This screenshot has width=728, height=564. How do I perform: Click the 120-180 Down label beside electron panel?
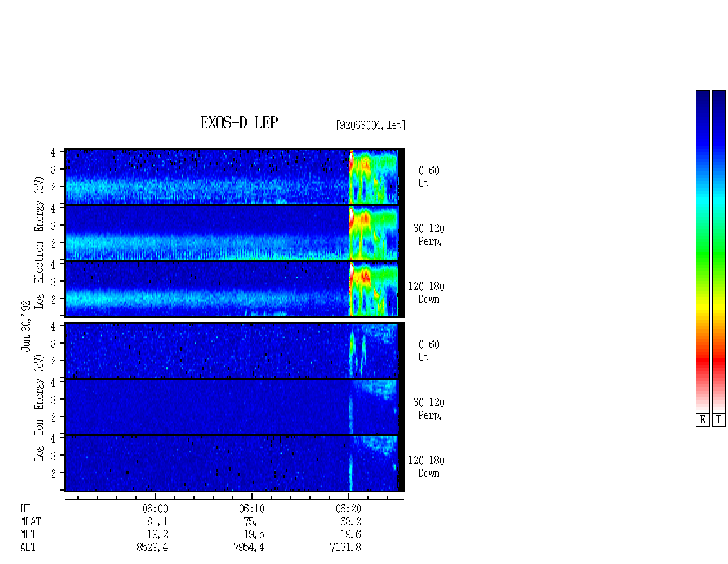pyautogui.click(x=426, y=293)
